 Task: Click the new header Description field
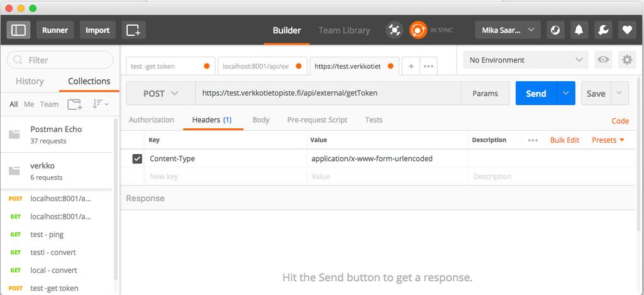coord(552,177)
